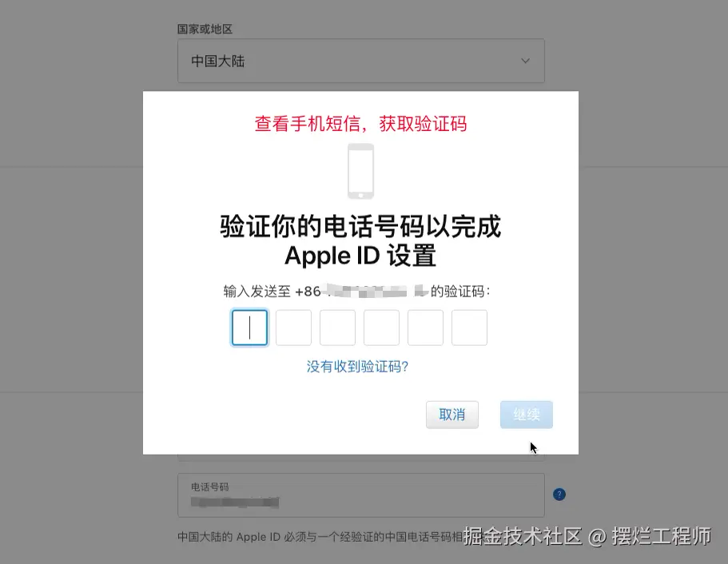Open the 中国大陆 country dropdown
Screen dimensions: 728x564
(360, 61)
